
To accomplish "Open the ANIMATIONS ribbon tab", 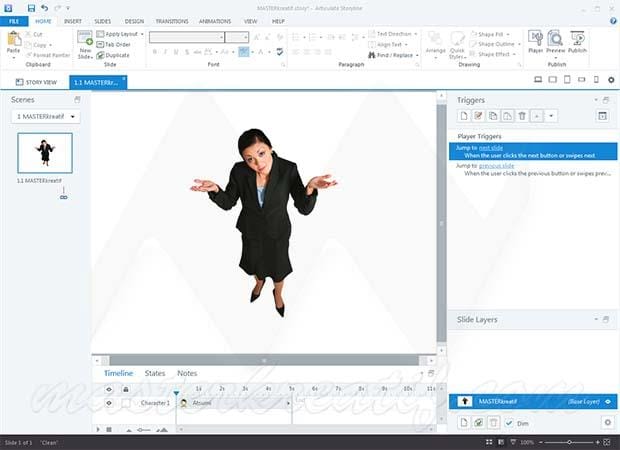I will (x=215, y=21).
